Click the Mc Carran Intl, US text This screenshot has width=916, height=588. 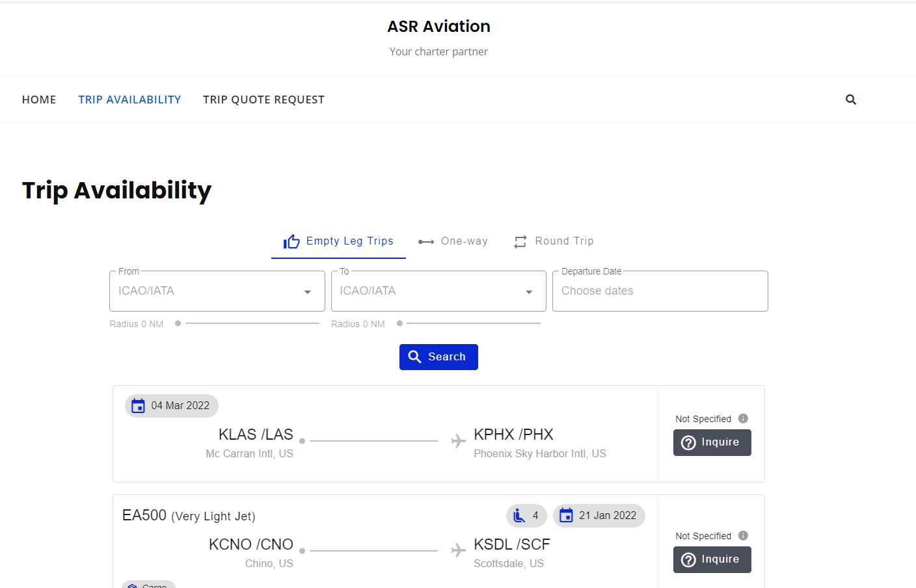pos(250,453)
